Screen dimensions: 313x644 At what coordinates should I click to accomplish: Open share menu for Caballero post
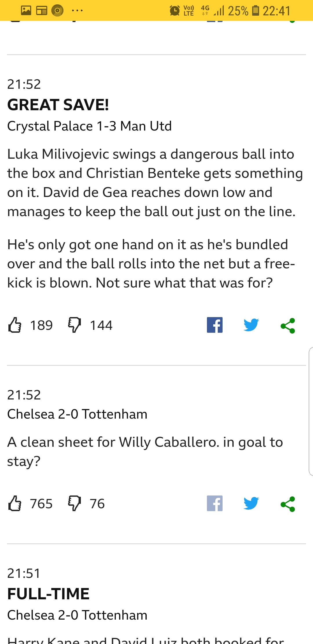pos(288,504)
